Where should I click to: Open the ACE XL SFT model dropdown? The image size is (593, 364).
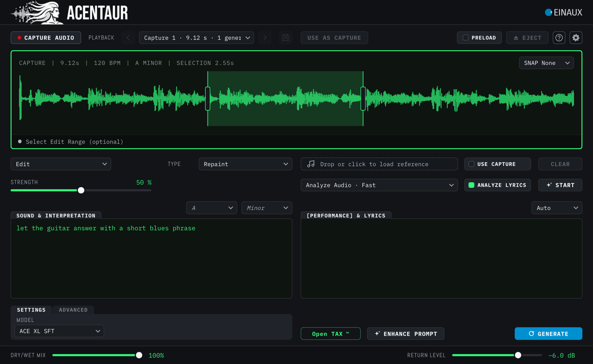point(59,331)
